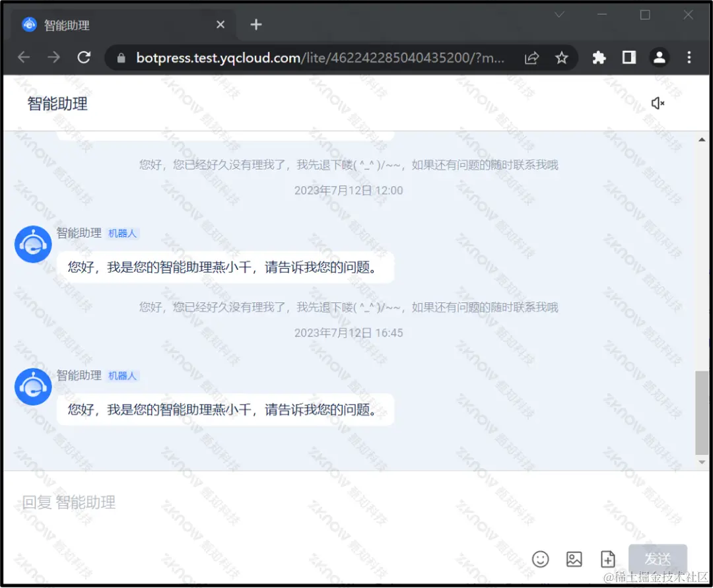Click the greeting bubble below the 16:45 timestamp

tap(225, 409)
